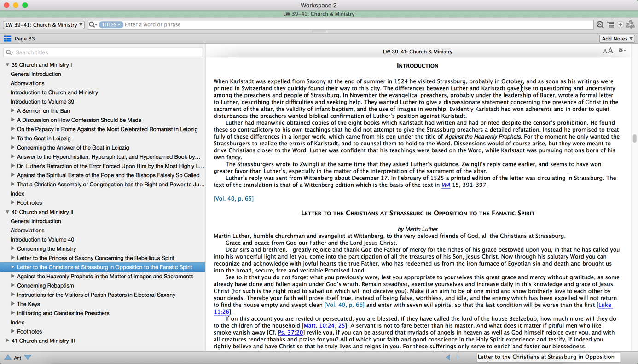Viewport: 638px width, 364px height.
Task: Expand Footnotes under volume 39
Action: 13,203
